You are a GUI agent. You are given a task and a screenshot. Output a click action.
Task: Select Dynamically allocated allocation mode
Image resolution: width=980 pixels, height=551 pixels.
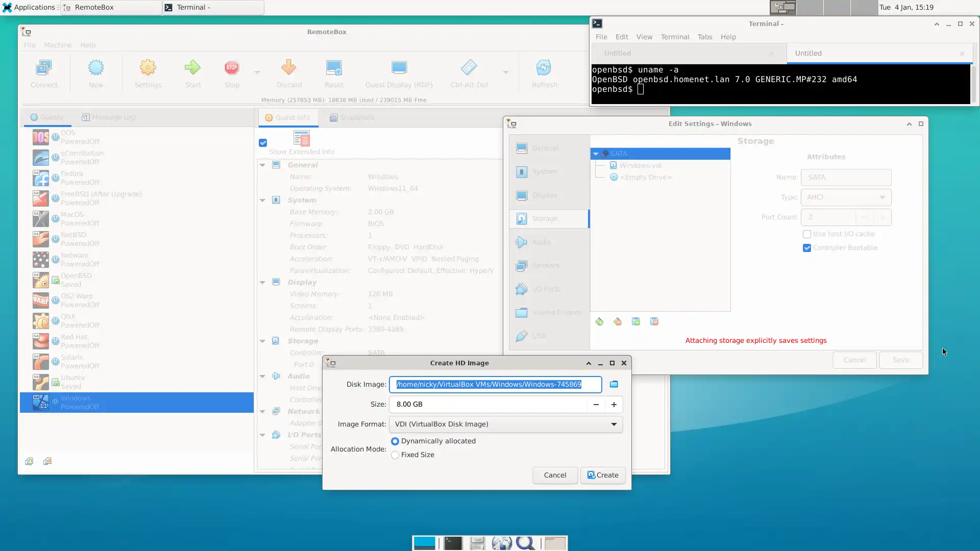395,441
